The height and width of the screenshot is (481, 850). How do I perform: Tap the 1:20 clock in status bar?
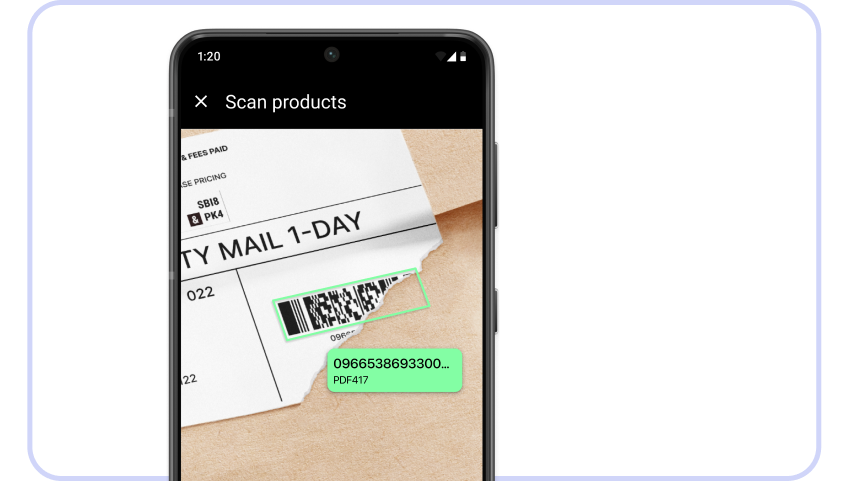click(x=209, y=56)
